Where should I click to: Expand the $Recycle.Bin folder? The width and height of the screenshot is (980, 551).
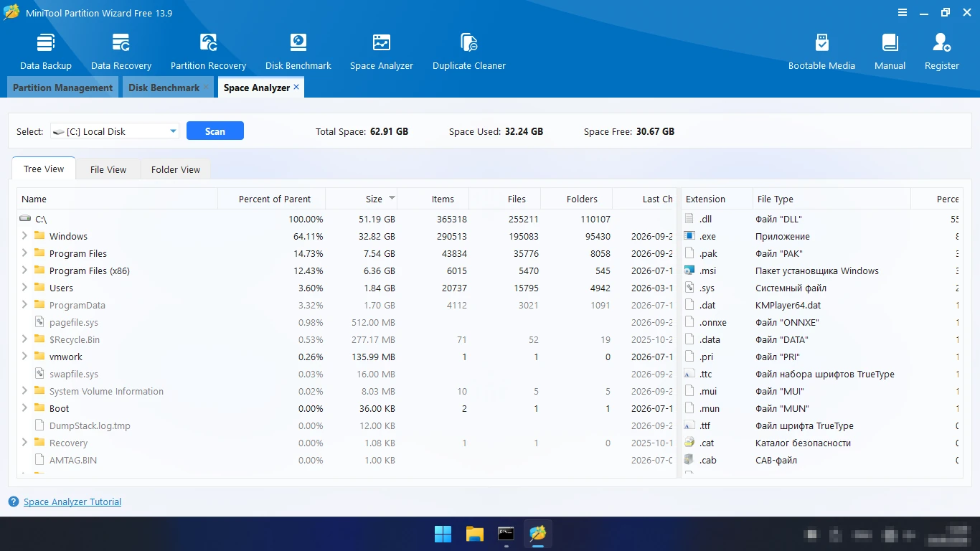coord(24,339)
